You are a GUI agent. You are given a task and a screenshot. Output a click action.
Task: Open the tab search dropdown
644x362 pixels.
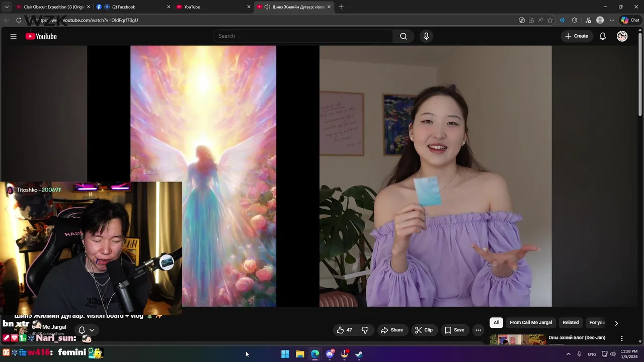7,7
